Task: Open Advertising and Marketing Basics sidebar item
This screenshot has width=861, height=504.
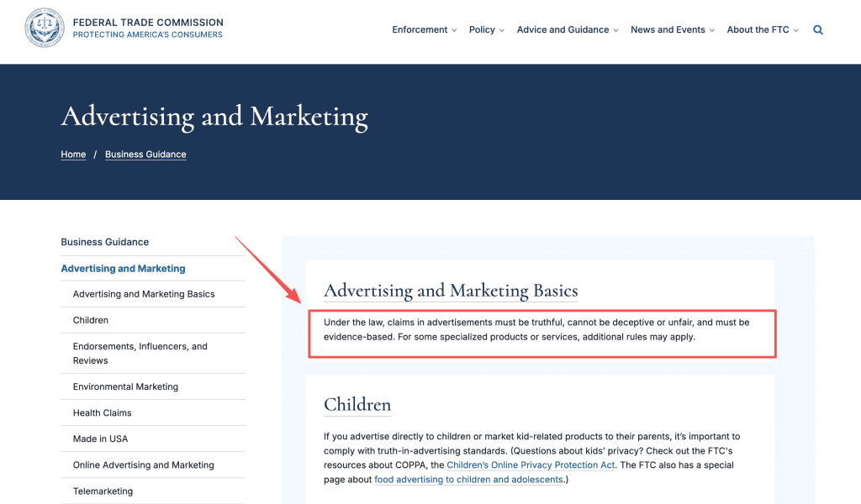Action: [144, 294]
